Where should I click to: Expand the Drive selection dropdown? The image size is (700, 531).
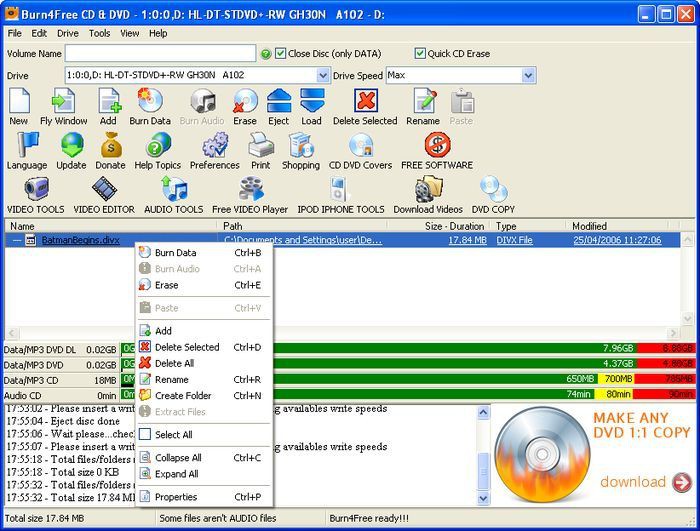323,76
